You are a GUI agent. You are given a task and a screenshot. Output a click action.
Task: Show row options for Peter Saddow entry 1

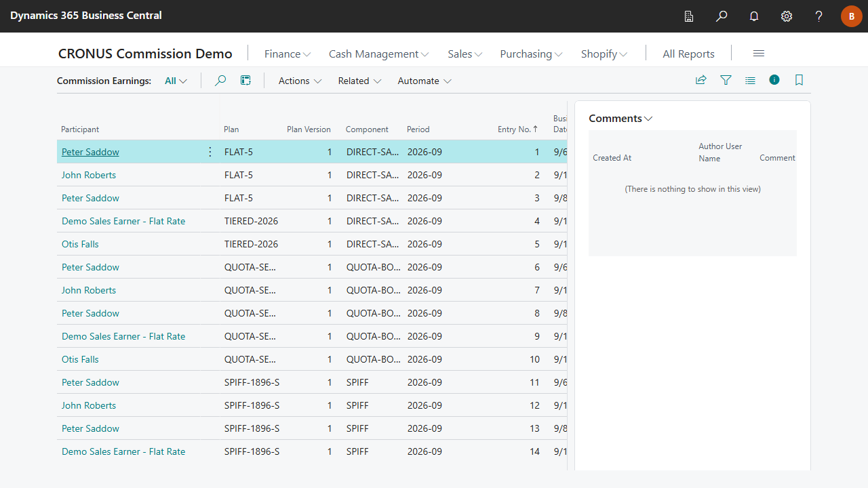point(210,152)
